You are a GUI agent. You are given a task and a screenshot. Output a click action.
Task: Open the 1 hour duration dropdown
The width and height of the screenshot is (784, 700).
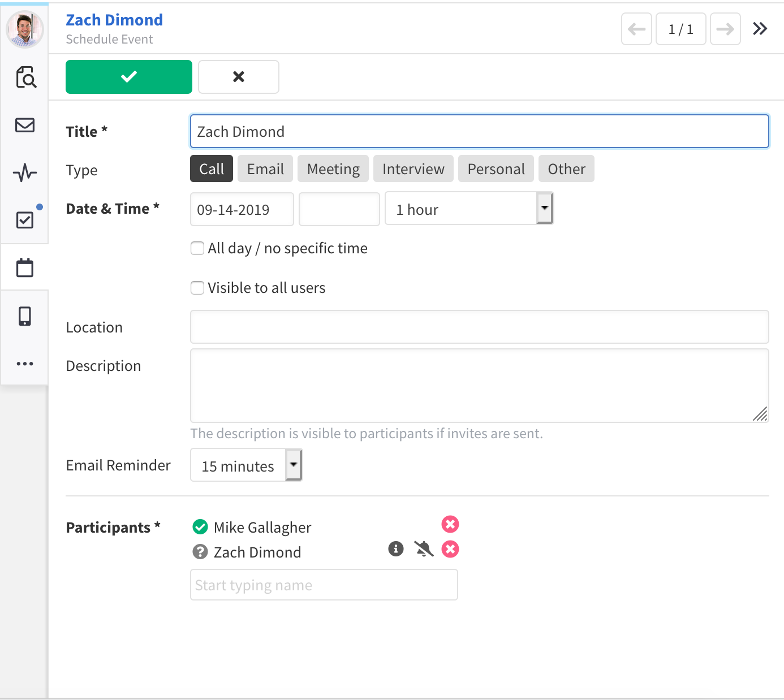(x=469, y=208)
